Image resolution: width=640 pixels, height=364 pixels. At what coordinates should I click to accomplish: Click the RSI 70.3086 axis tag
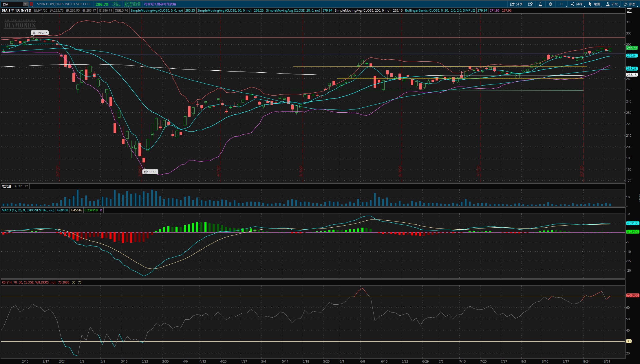[632, 295]
